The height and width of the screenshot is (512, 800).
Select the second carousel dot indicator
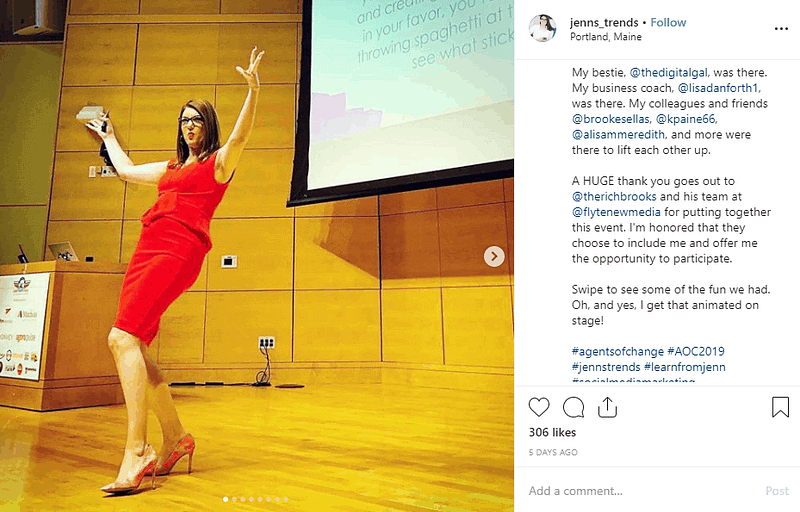coord(234,499)
